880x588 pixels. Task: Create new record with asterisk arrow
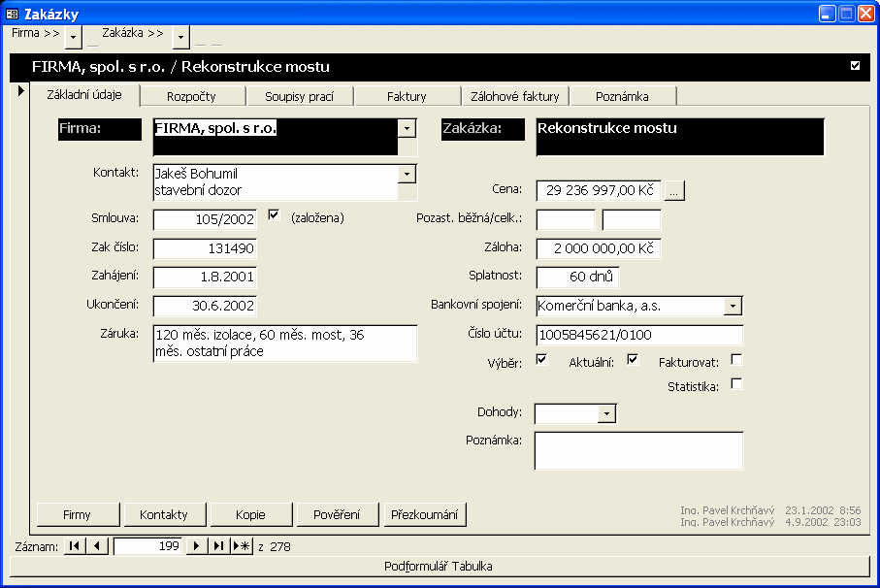[241, 546]
